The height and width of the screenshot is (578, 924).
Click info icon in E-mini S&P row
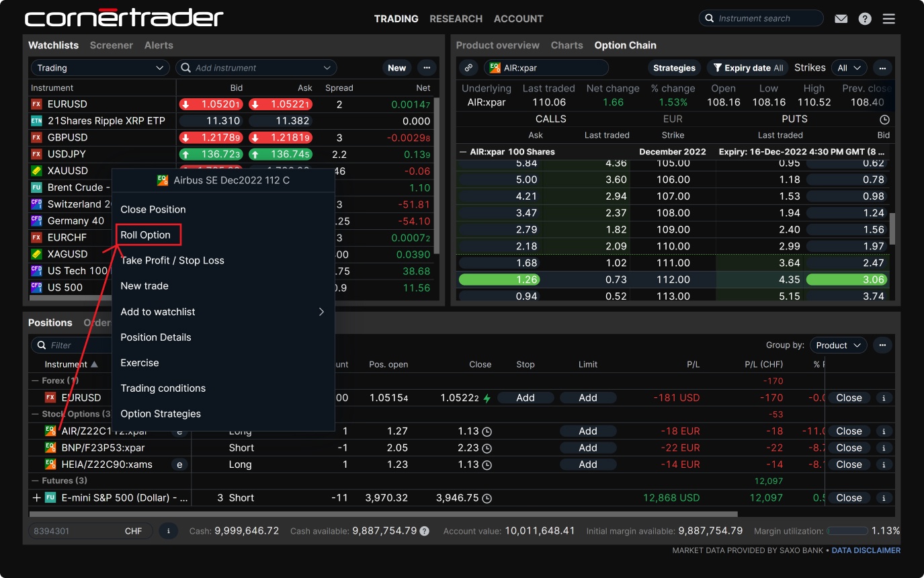[x=884, y=499]
